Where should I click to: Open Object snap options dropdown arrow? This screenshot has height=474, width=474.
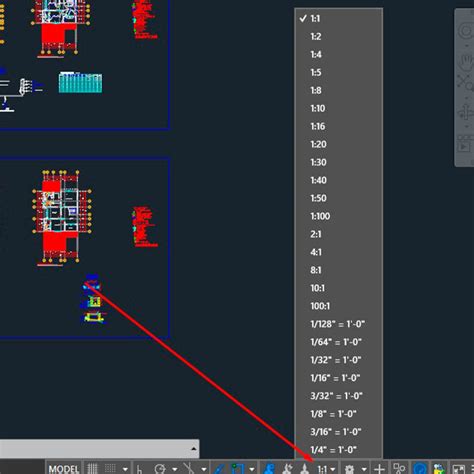(x=252, y=469)
